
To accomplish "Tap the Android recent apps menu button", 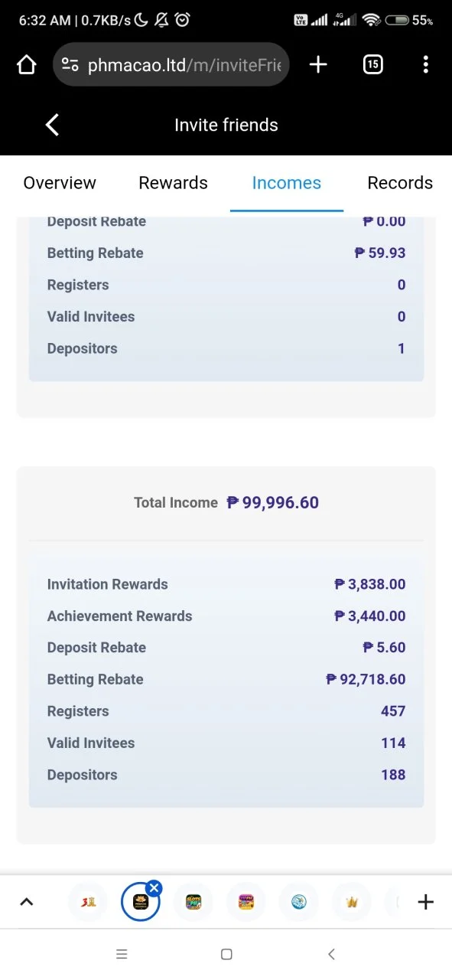I will (x=122, y=954).
